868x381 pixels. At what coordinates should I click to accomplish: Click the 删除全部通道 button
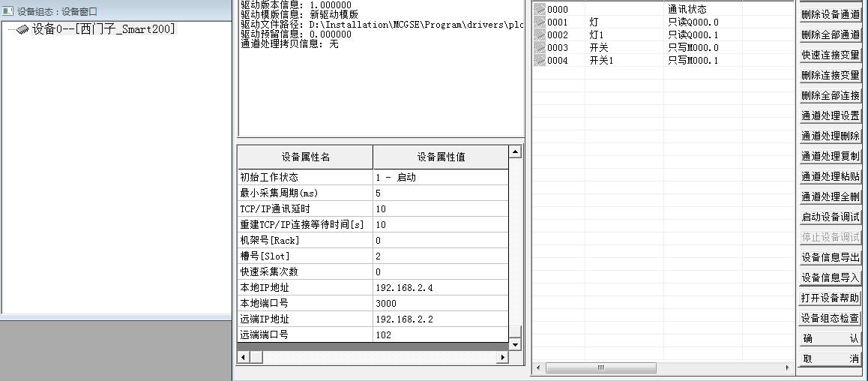click(831, 34)
